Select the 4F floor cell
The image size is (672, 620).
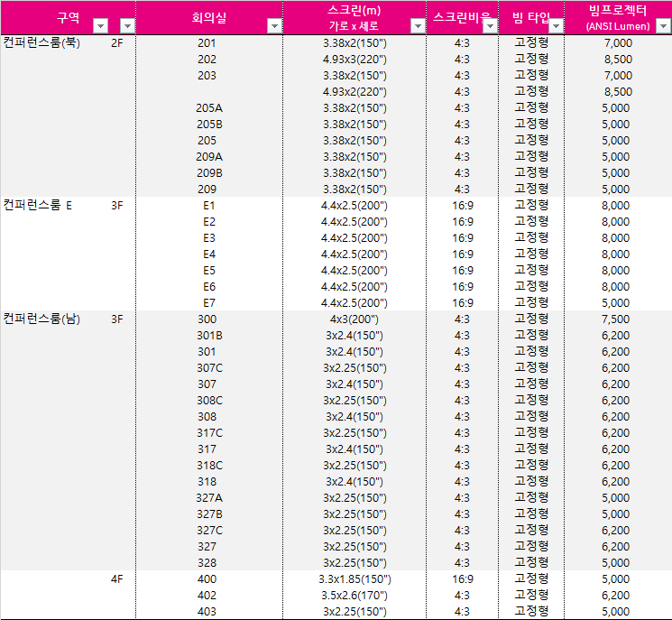pos(116,579)
